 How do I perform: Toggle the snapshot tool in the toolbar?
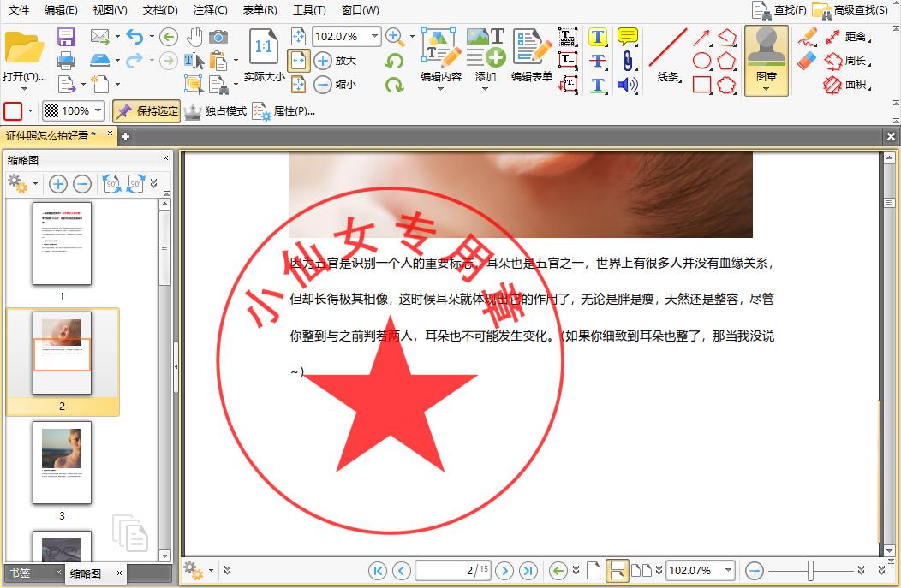pos(218,35)
